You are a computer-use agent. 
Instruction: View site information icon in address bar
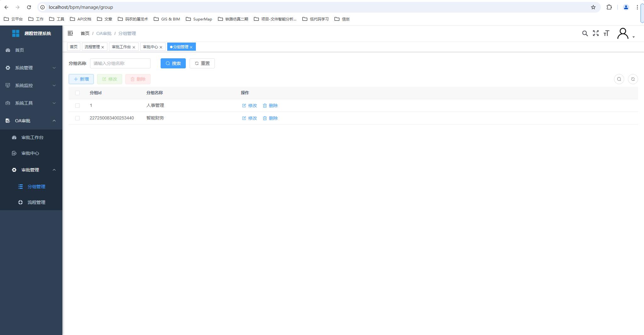(x=43, y=7)
